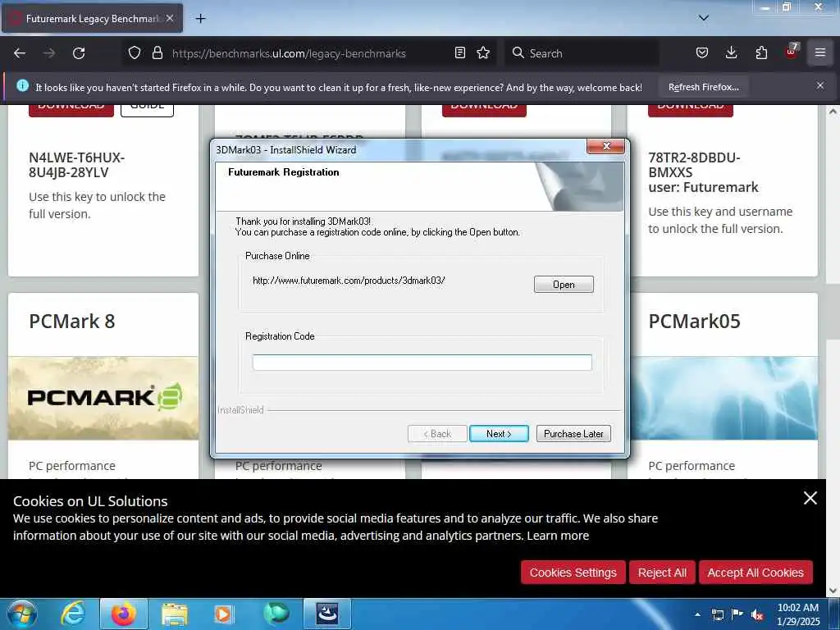Toggle reader view icon in address bar
The height and width of the screenshot is (630, 840).
tap(459, 52)
